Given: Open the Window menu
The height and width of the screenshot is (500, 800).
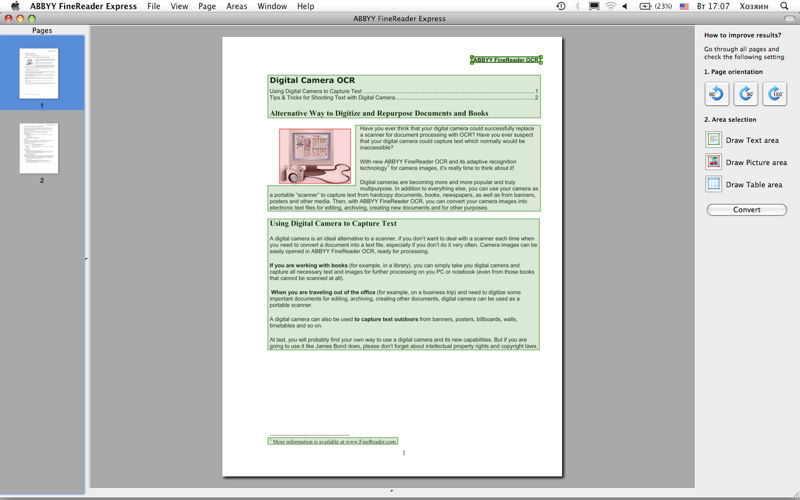Looking at the screenshot, I should click(272, 6).
